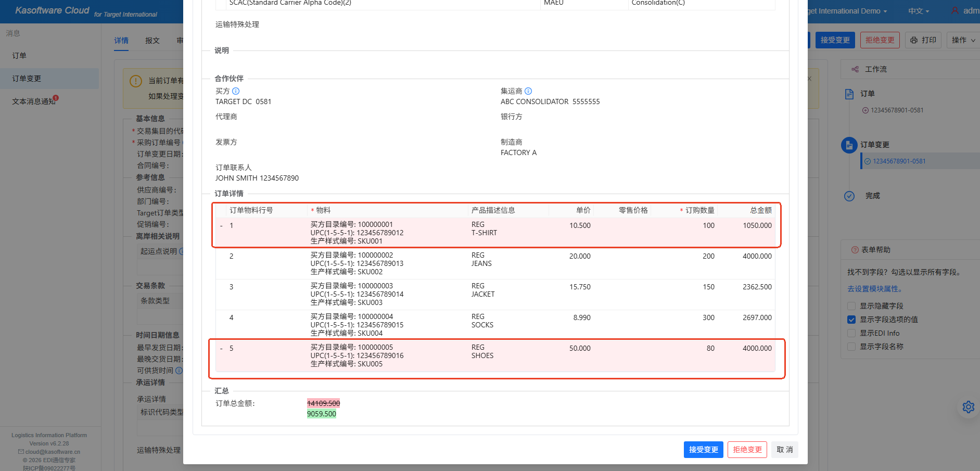Screen dimensions: 980x471
Task: Enable the 显示隐藏字段 checkbox
Action: click(x=851, y=306)
